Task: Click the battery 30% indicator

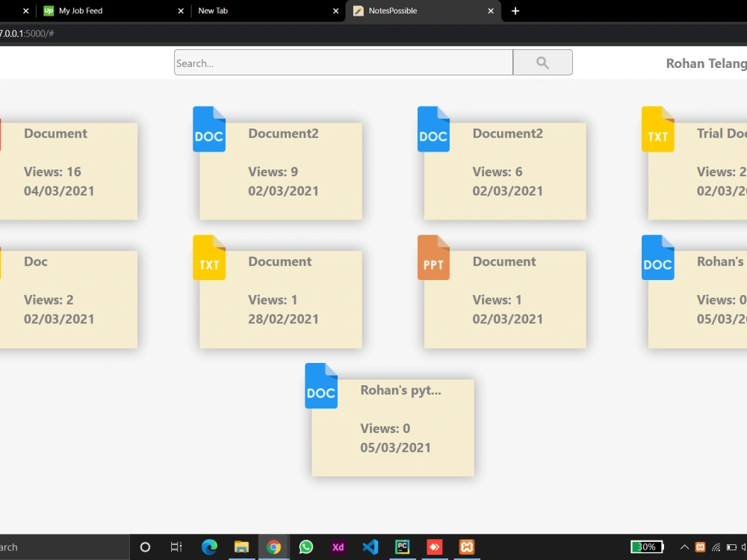Action: (x=647, y=547)
